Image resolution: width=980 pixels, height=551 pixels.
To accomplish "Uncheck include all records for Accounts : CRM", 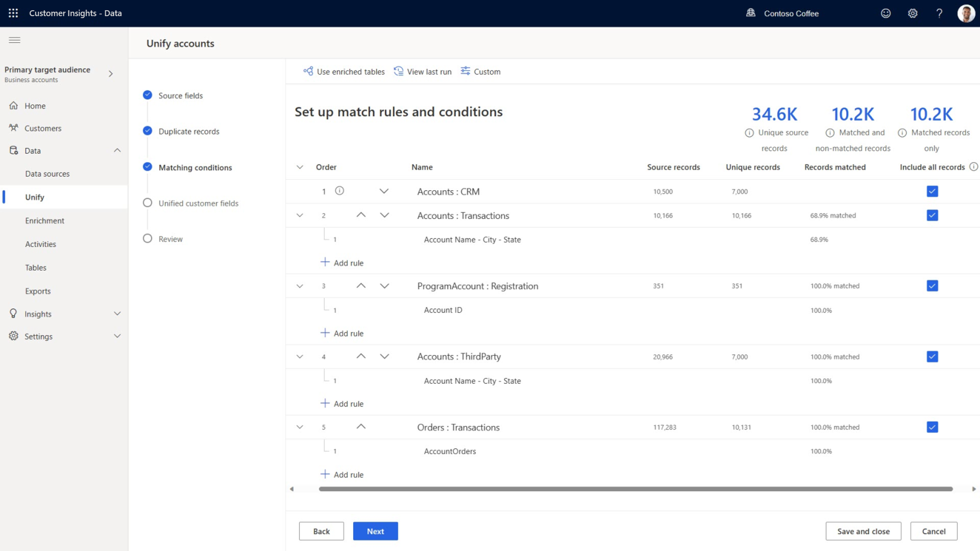I will [x=932, y=191].
